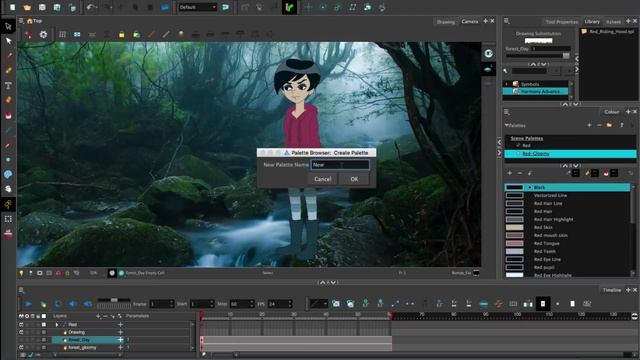Click the yellow lock icon in Camera toolbar
Viewport: 640px width, 360px height.
121,35
